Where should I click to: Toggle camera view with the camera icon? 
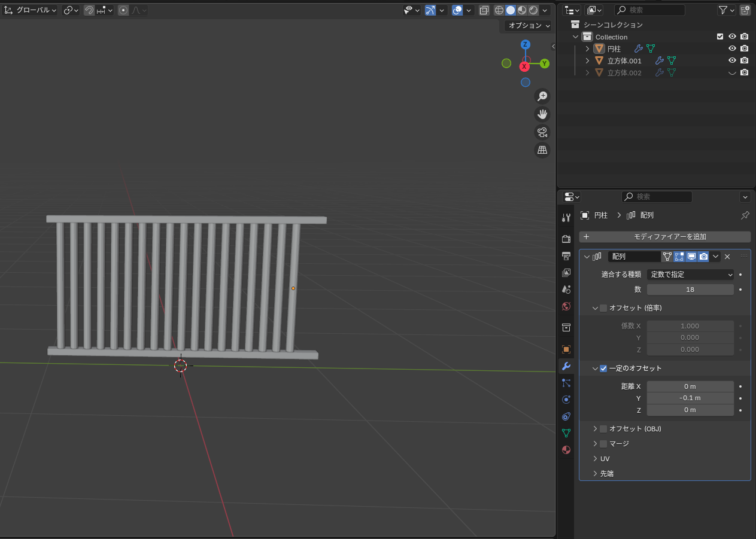(x=542, y=132)
